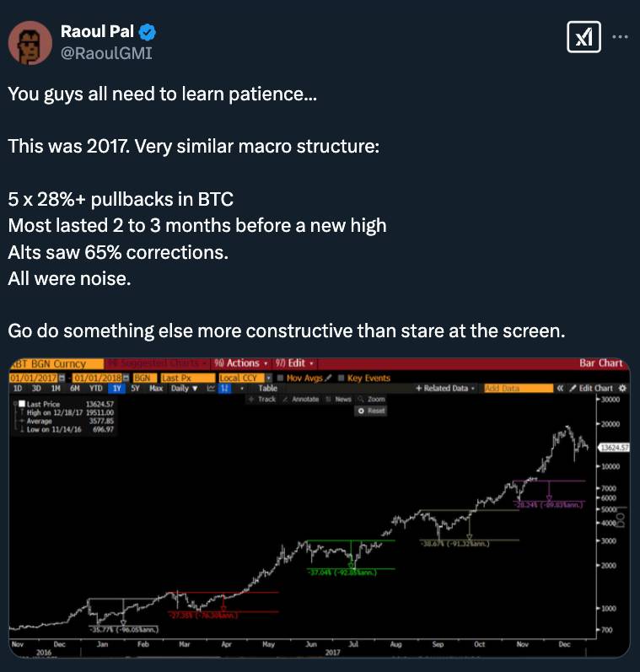Toggle the Mov Avgs checkbox

[280, 378]
